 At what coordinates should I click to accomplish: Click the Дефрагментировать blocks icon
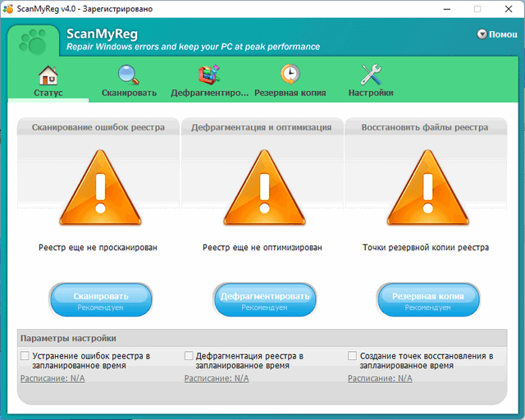209,75
